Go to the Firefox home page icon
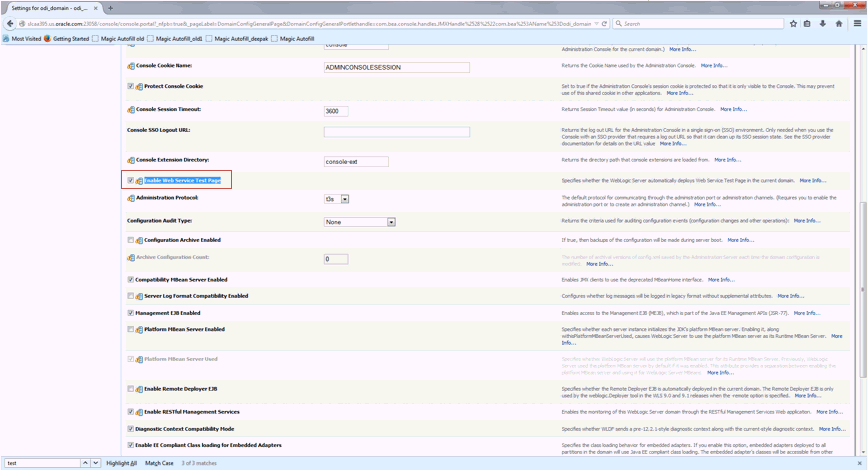 point(839,24)
